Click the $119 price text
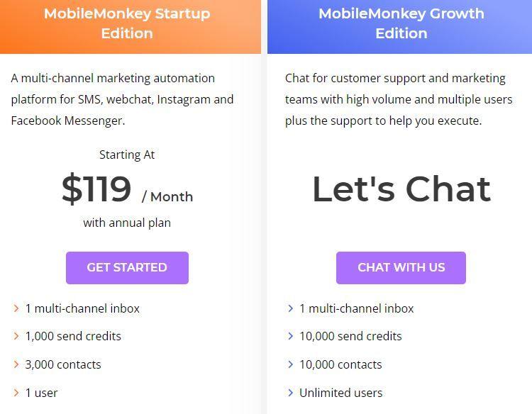Viewport: 532px width, 414px height. point(96,189)
